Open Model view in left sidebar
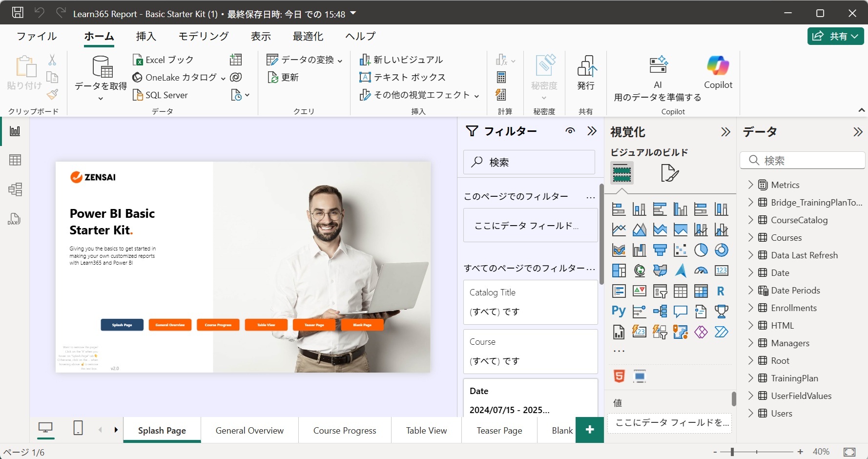This screenshot has height=459, width=868. tap(15, 189)
